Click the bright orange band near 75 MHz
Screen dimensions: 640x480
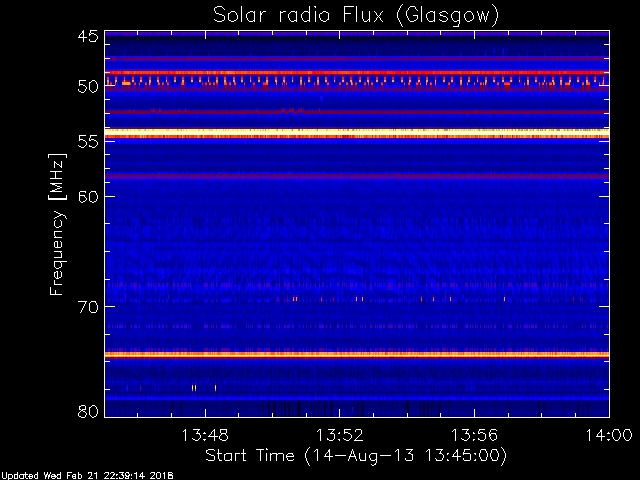click(x=356, y=354)
